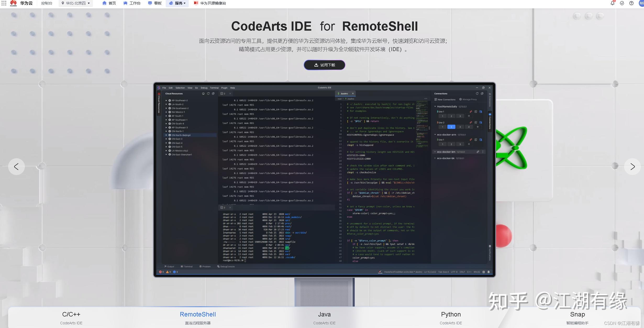
Task: Click New Connections in the Connections panel
Action: (x=445, y=100)
